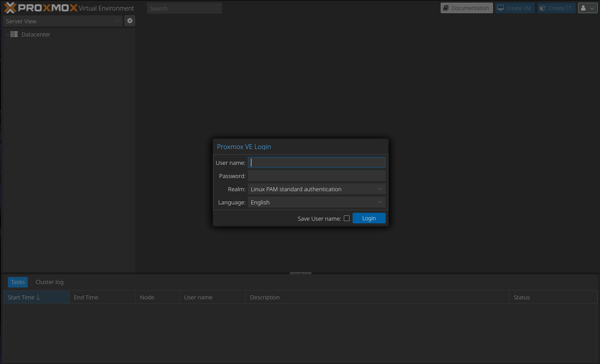The height and width of the screenshot is (364, 600).
Task: Select the Datacenter tree label
Action: [36, 34]
